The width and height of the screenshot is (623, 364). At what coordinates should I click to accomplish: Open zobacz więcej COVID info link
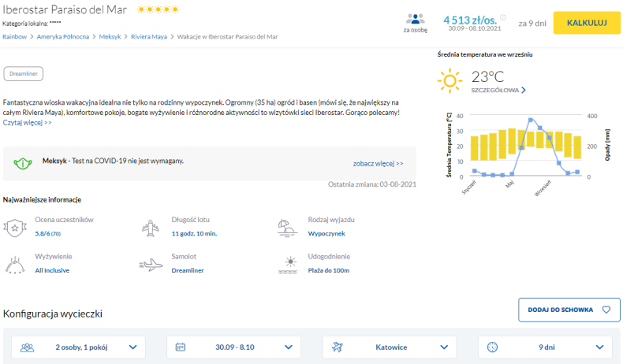click(378, 164)
